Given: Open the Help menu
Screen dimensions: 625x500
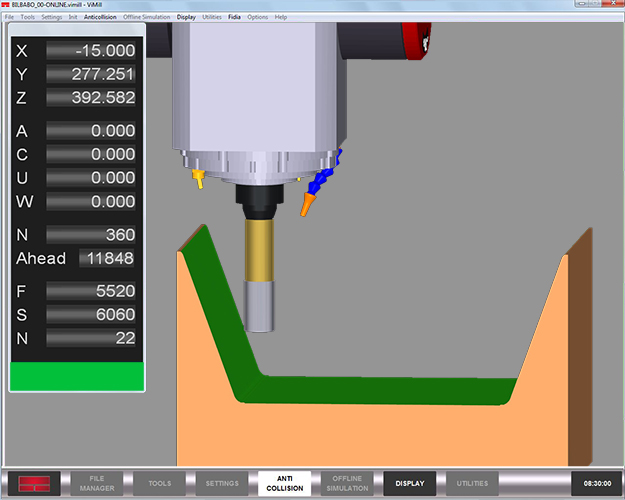Looking at the screenshot, I should pos(280,17).
